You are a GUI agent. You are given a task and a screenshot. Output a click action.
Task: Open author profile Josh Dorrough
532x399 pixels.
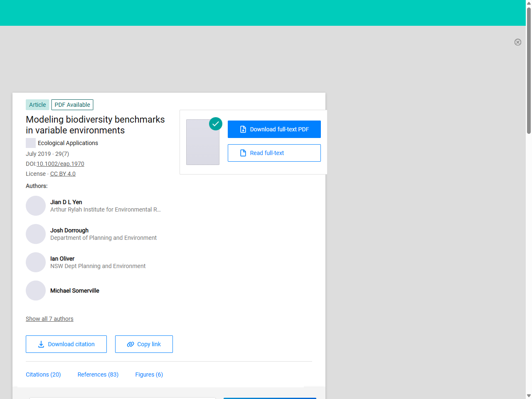click(x=69, y=230)
